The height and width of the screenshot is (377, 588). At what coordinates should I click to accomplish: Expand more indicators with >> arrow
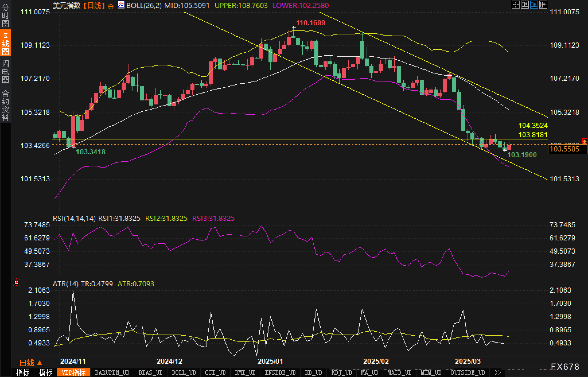tap(498, 372)
